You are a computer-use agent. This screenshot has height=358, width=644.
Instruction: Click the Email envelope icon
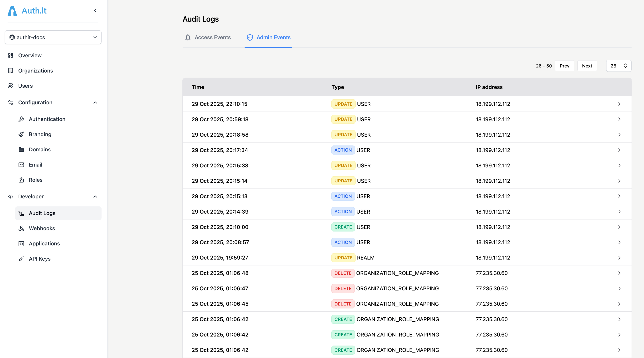point(21,165)
